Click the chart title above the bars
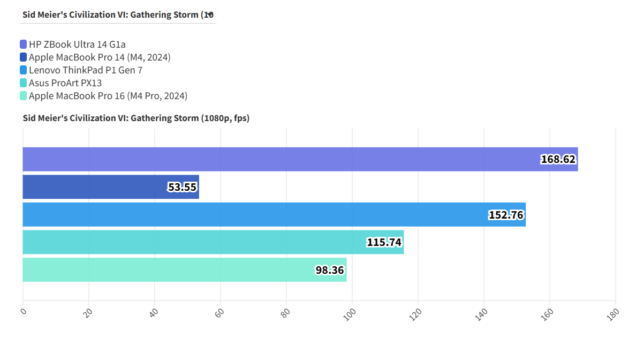This screenshot has height=337, width=644. 136,118
